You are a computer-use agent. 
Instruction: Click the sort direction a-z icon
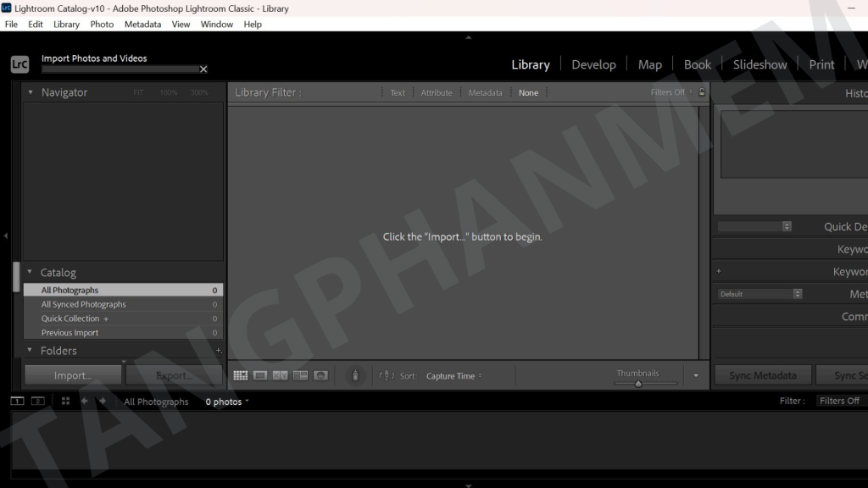click(387, 376)
